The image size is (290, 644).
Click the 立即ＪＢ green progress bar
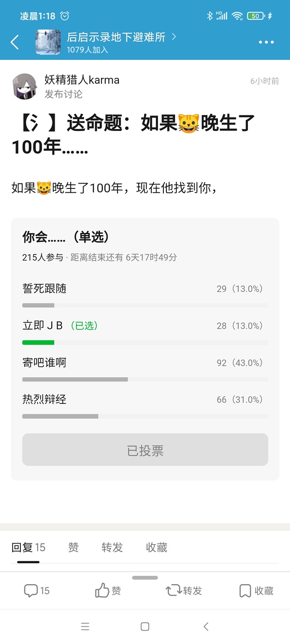38,343
